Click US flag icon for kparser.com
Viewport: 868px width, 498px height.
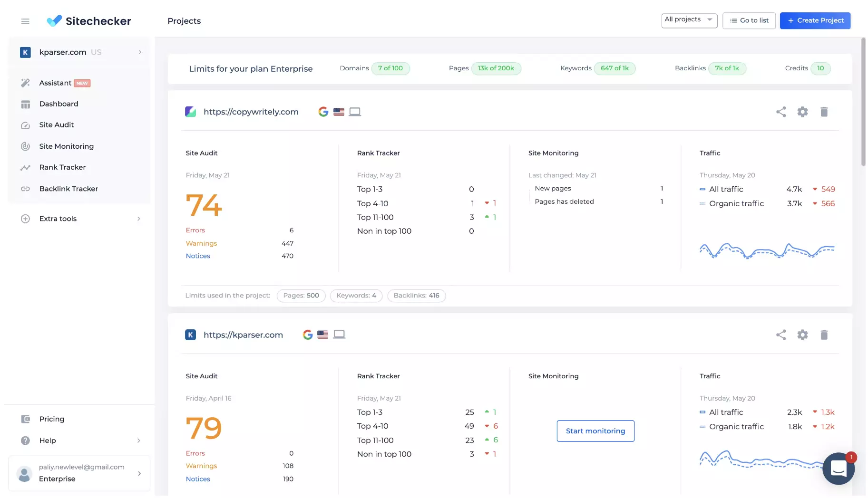coord(323,335)
